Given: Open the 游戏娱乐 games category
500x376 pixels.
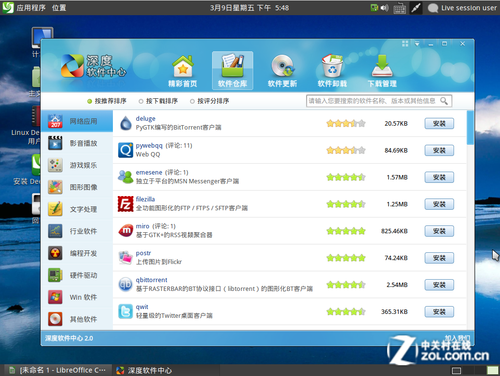Looking at the screenshot, I should pyautogui.click(x=77, y=165).
